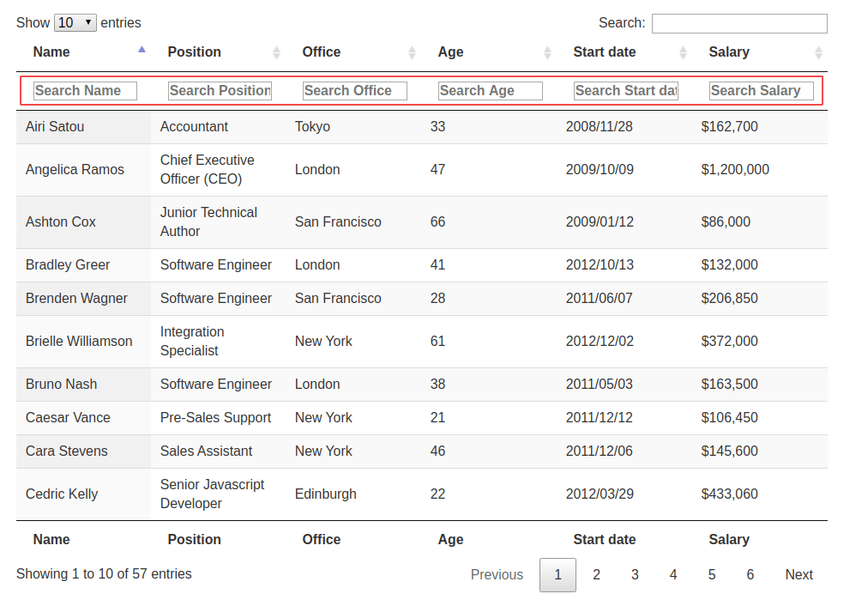
Task: Click the Position column sort arrows icon
Action: coord(276,52)
